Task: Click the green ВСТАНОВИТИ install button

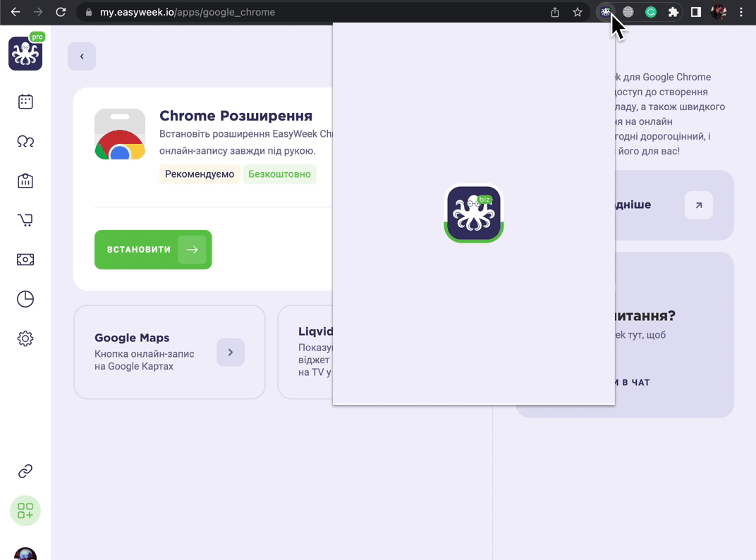Action: 153,250
